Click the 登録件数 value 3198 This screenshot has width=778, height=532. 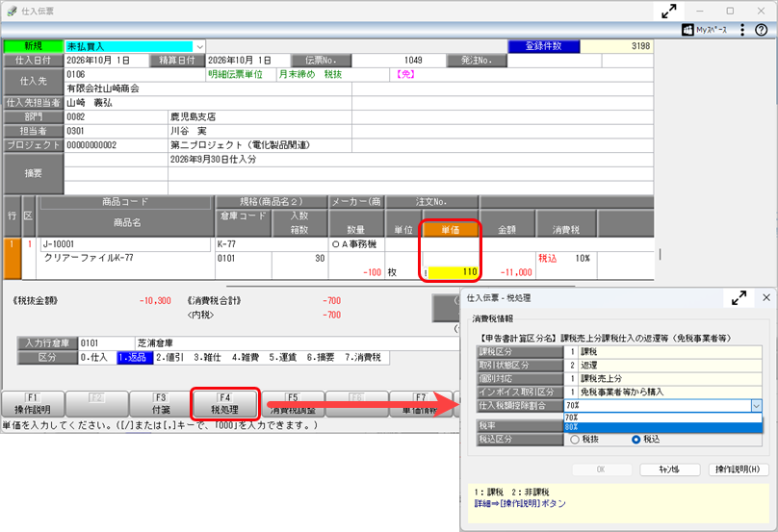(x=617, y=46)
